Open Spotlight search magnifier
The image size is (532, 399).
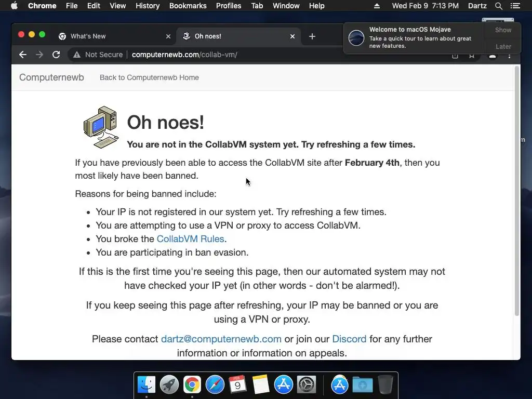pyautogui.click(x=498, y=6)
